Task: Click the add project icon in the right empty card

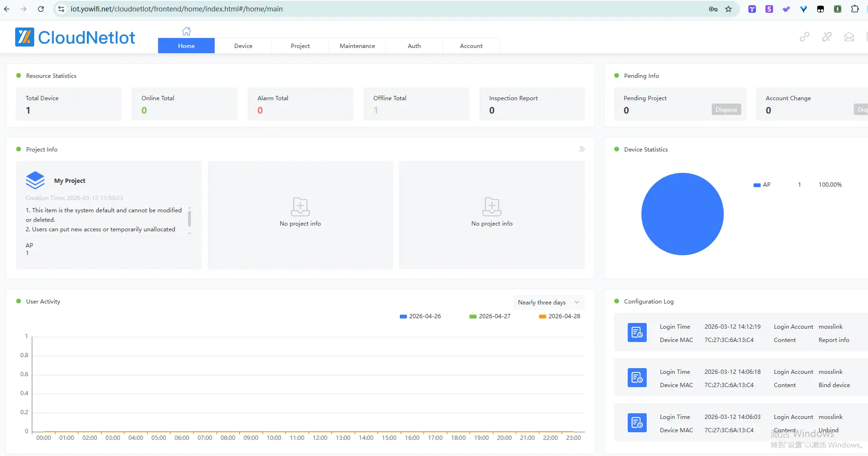Action: [492, 207]
